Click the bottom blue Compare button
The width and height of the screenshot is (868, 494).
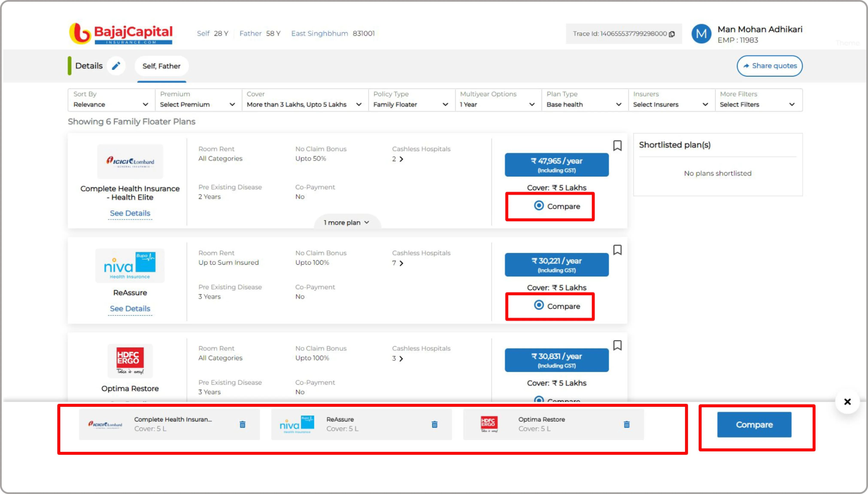pyautogui.click(x=754, y=424)
